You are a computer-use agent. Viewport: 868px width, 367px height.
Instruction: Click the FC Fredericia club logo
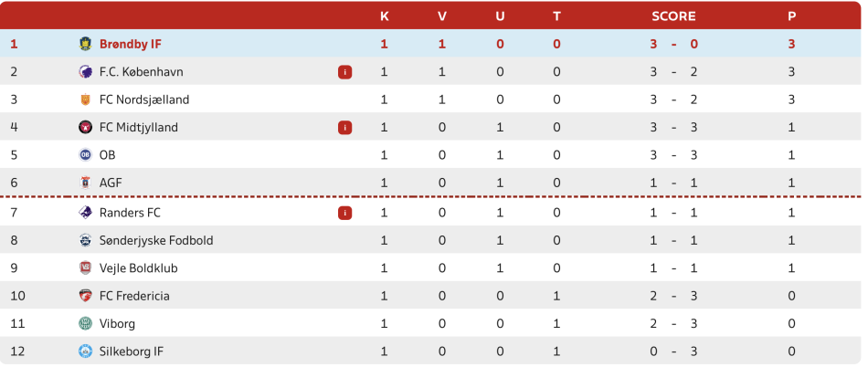(x=85, y=296)
